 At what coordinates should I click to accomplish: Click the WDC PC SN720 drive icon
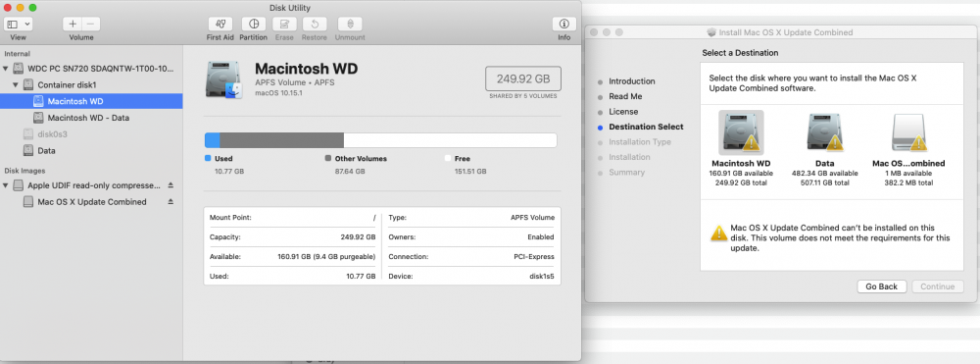tap(18, 68)
